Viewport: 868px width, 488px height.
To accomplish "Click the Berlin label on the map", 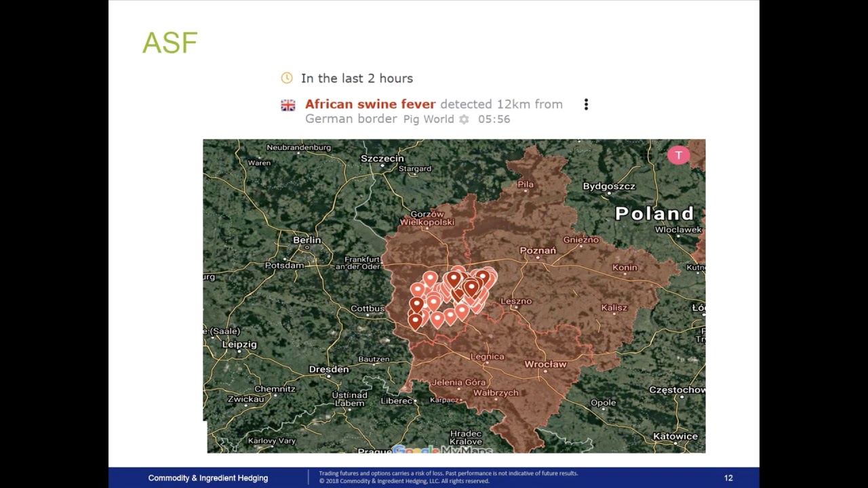I will (x=307, y=240).
